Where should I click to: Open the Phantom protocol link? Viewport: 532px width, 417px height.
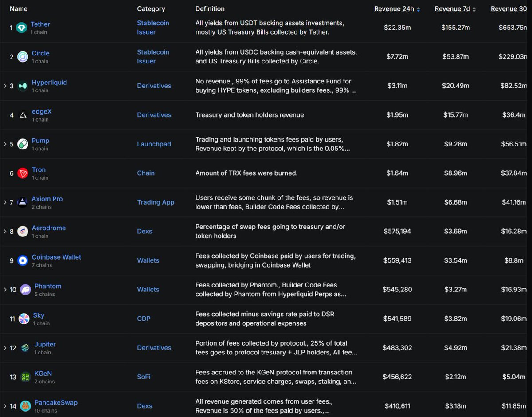[x=48, y=286]
